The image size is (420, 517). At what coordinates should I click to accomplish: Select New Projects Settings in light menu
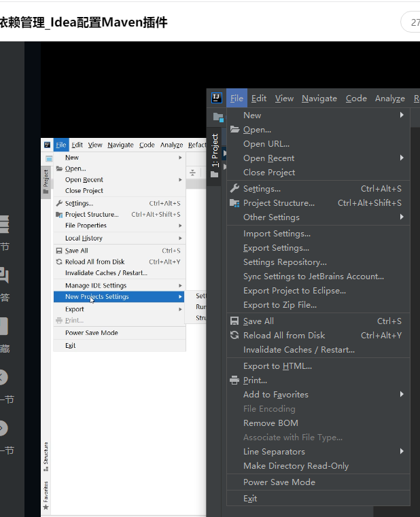(120, 297)
